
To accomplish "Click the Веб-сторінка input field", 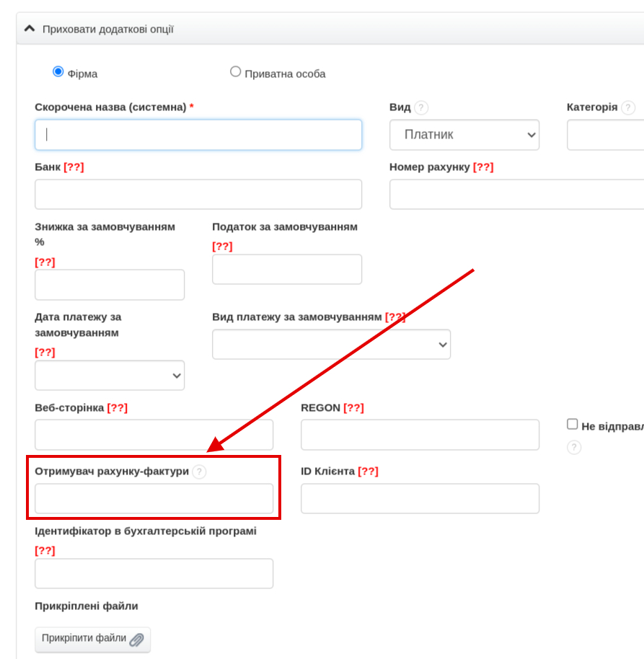I will tap(154, 435).
